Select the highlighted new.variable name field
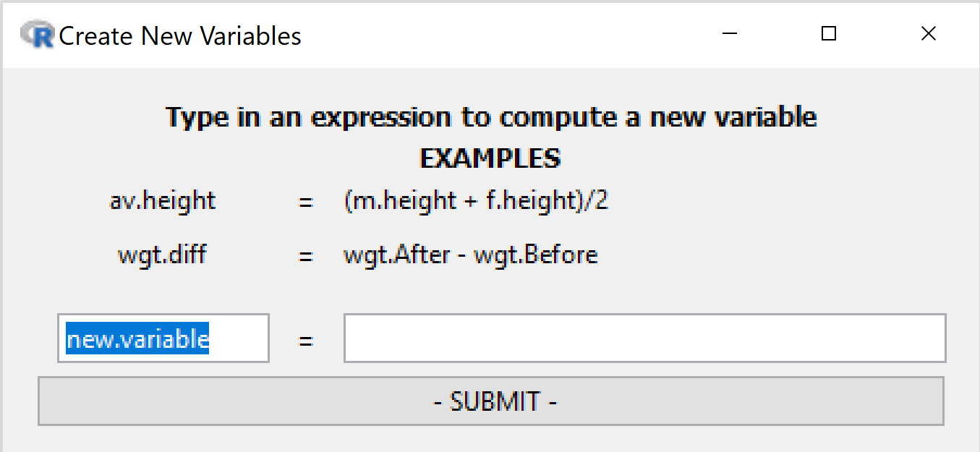 click(163, 338)
